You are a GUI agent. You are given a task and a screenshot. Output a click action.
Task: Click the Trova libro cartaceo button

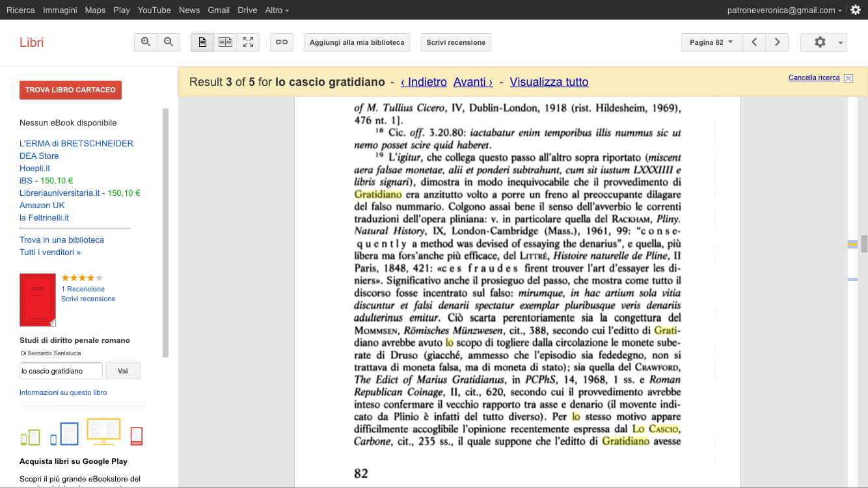(70, 90)
